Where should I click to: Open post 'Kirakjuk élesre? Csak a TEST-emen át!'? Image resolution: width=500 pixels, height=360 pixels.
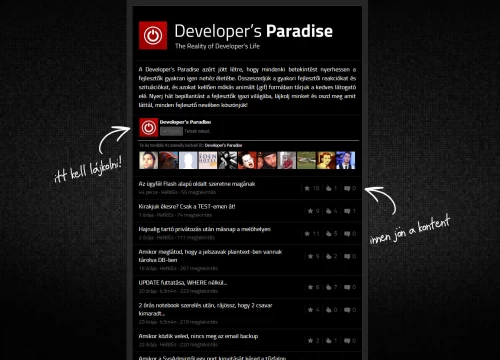pyautogui.click(x=187, y=206)
